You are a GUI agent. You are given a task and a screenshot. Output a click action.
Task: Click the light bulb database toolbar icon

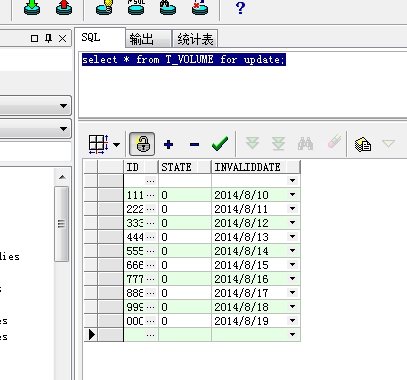tap(104, 7)
